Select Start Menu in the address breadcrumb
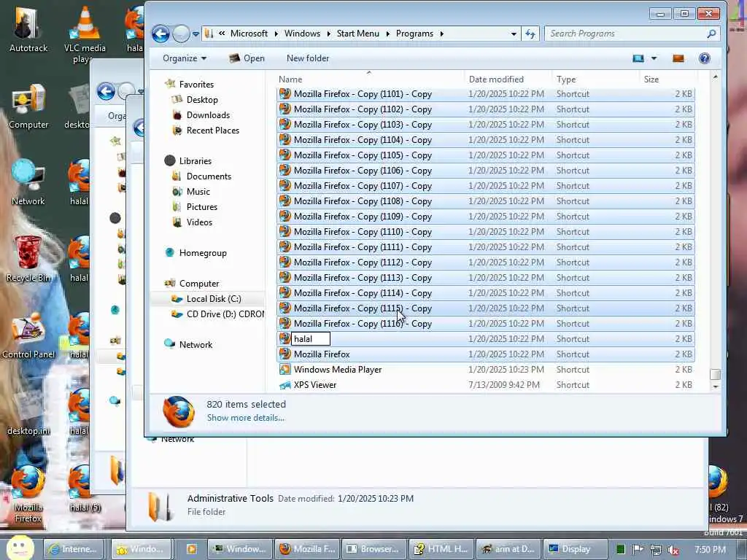The image size is (747, 560). pos(357,34)
